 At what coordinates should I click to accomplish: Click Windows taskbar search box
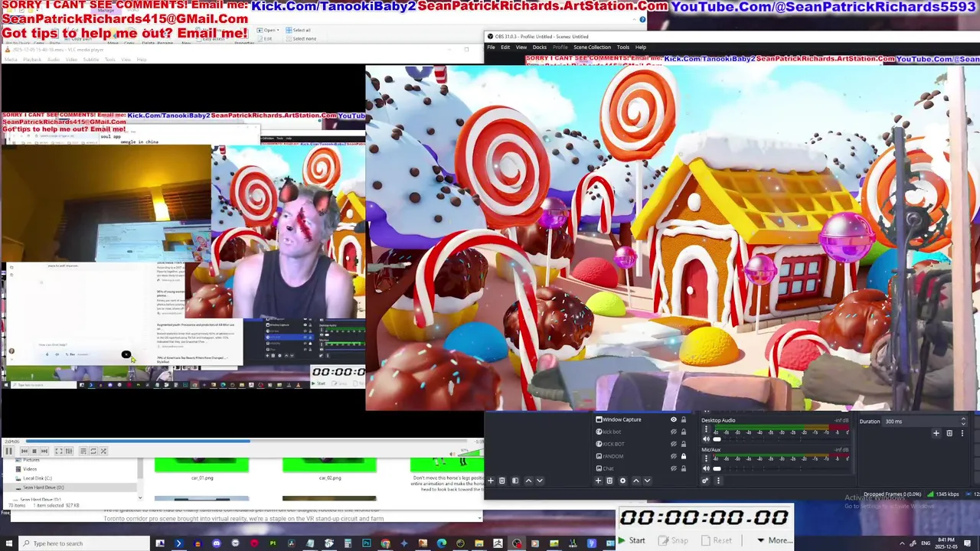pyautogui.click(x=84, y=543)
